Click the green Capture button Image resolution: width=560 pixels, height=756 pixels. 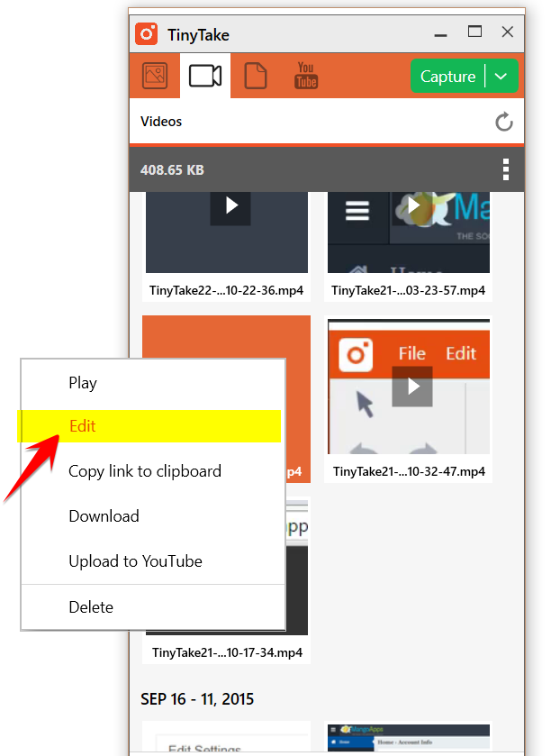pos(447,77)
